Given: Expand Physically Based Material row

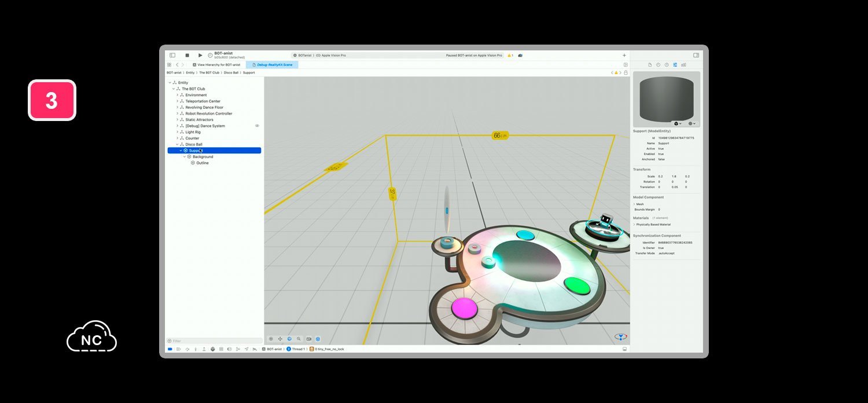Looking at the screenshot, I should [634, 224].
